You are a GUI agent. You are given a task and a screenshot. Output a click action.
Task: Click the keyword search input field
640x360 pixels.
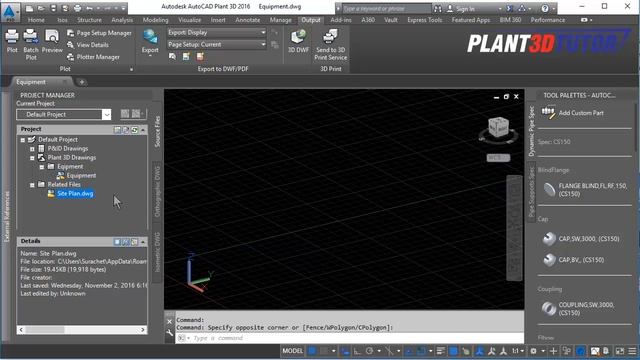(x=386, y=8)
